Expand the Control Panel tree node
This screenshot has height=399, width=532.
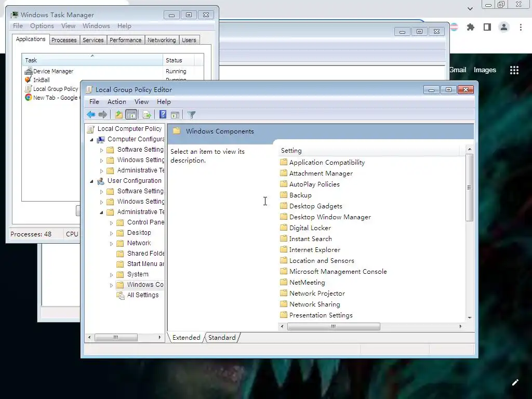click(x=111, y=223)
